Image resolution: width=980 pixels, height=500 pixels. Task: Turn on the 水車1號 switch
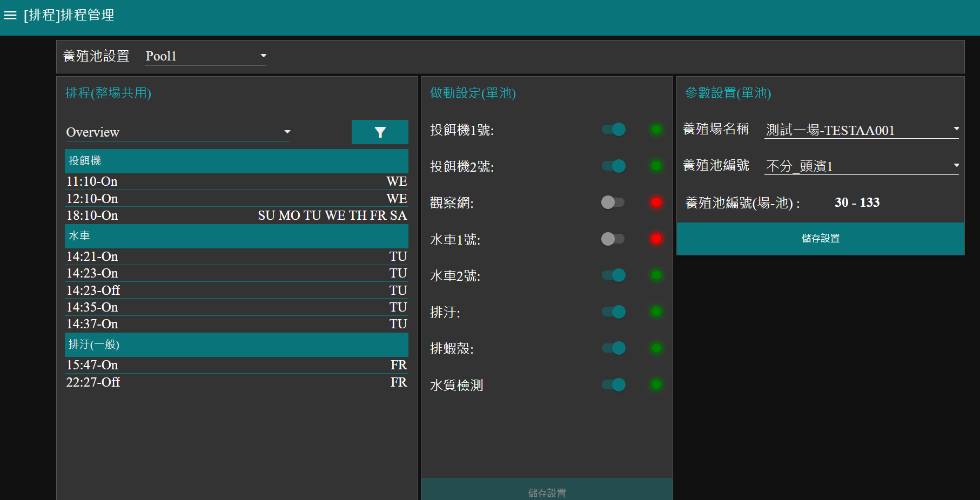613,239
